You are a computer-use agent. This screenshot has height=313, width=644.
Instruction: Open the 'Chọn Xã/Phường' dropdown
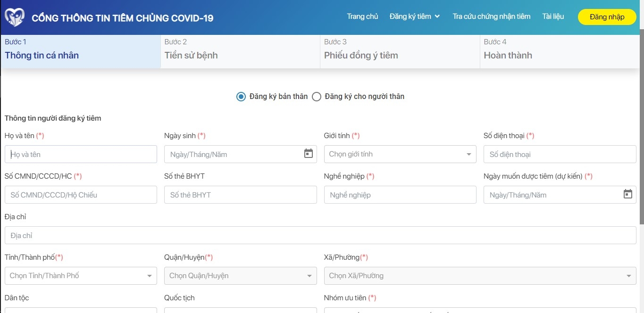pos(479,275)
